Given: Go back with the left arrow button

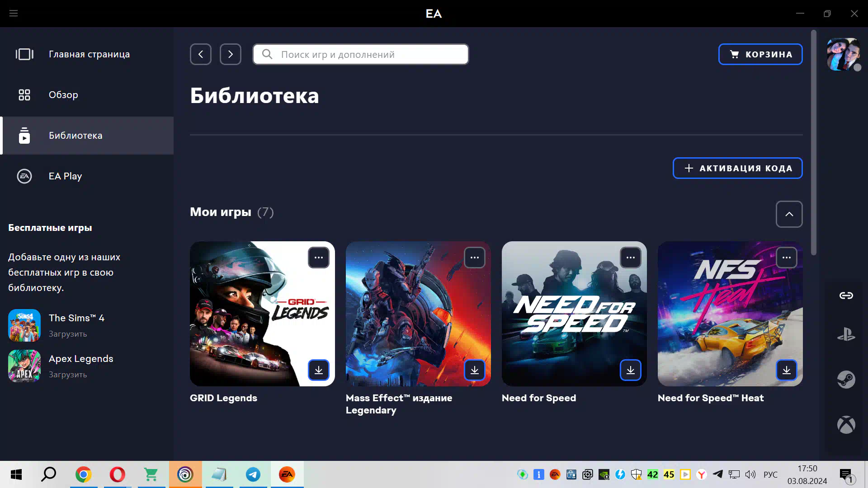Looking at the screenshot, I should point(201,54).
